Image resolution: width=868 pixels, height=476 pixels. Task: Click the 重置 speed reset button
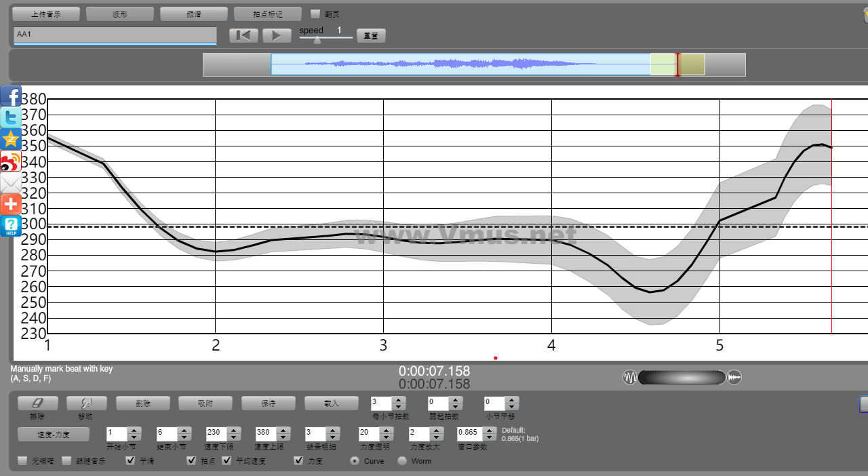[x=371, y=35]
